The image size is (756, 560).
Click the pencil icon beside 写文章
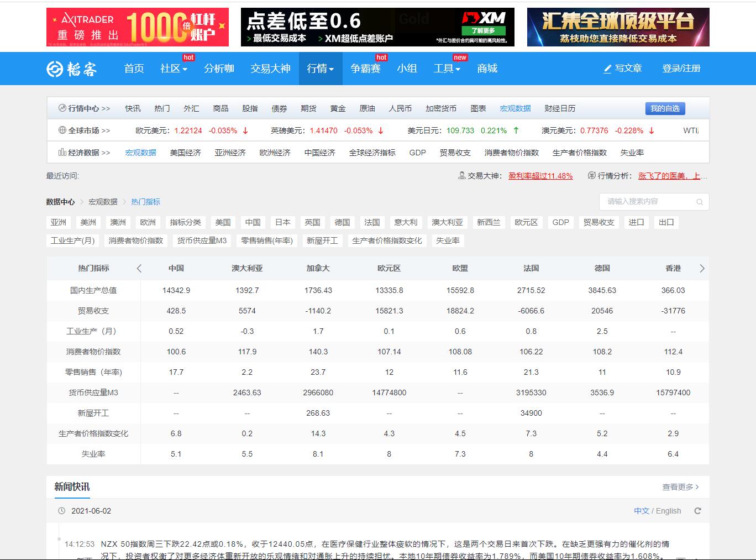pyautogui.click(x=607, y=69)
